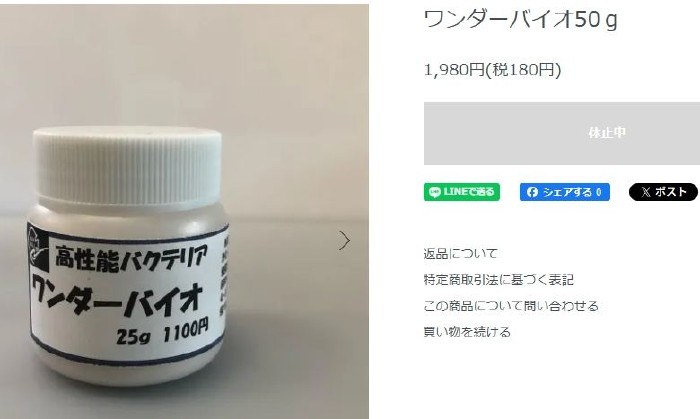
Task: Post with the ポスト button label
Action: [671, 192]
